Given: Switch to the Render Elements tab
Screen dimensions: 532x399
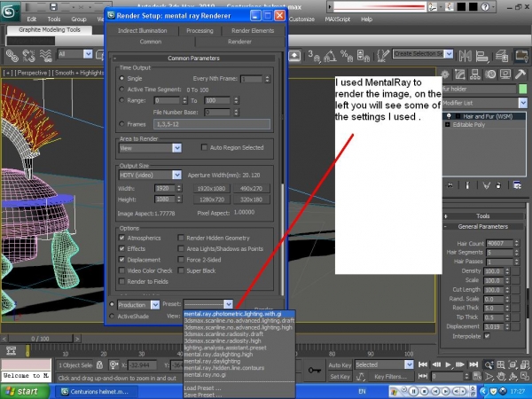Looking at the screenshot, I should (253, 30).
